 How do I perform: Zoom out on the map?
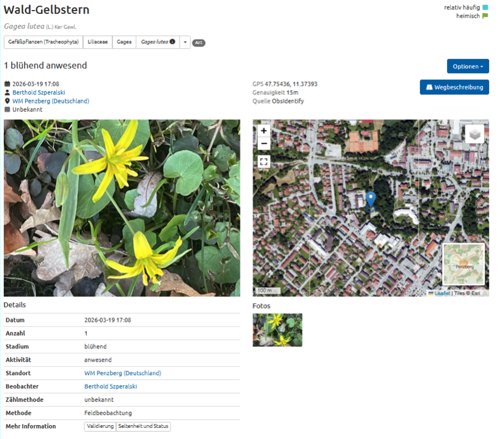pyautogui.click(x=263, y=144)
